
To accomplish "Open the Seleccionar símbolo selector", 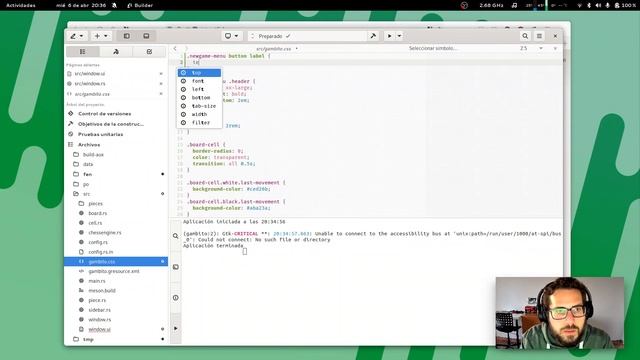I will (x=433, y=48).
